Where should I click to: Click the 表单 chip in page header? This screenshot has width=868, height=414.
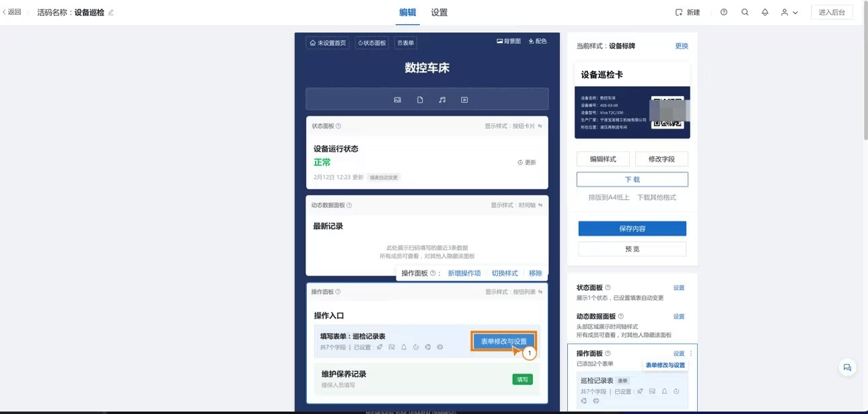pos(406,42)
